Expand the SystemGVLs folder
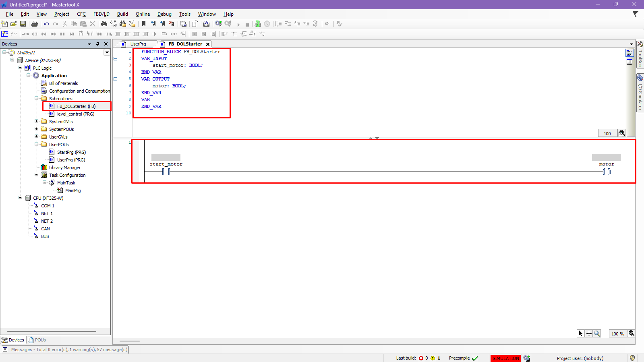The width and height of the screenshot is (644, 362). pyautogui.click(x=37, y=121)
